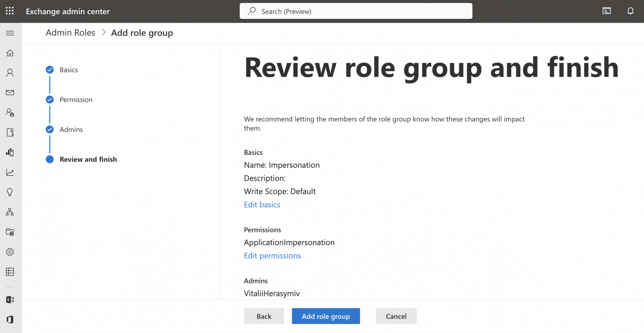Viewport: 644px width, 333px height.
Task: Go to Home in the sidebar
Action: pos(10,53)
